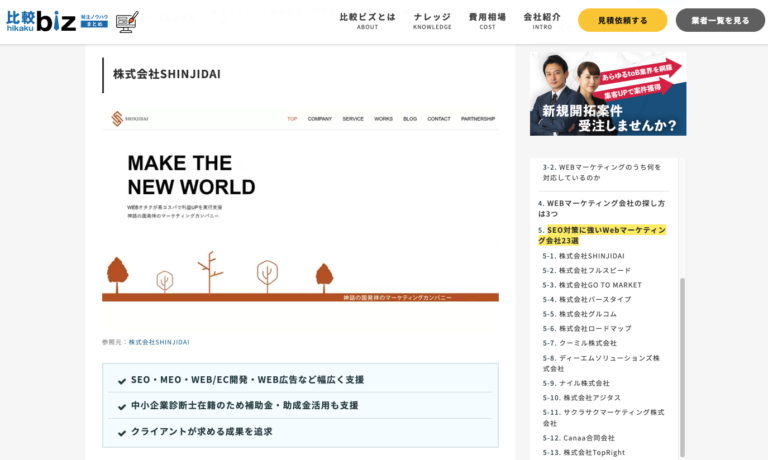768x460 pixels.
Task: Open the 比較ビズとは ABOUT menu
Action: 367,21
